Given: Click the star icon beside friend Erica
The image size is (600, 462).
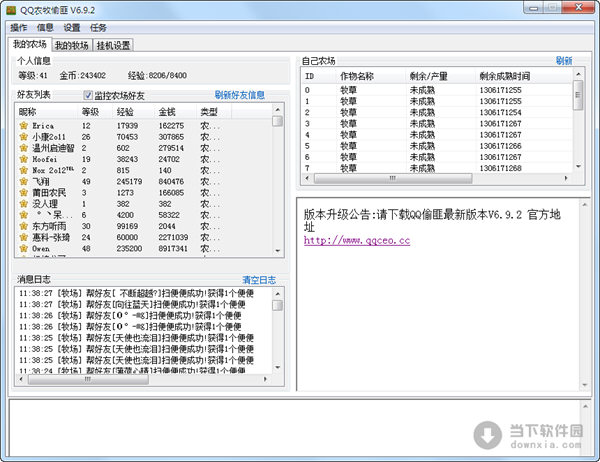Looking at the screenshot, I should click(24, 126).
